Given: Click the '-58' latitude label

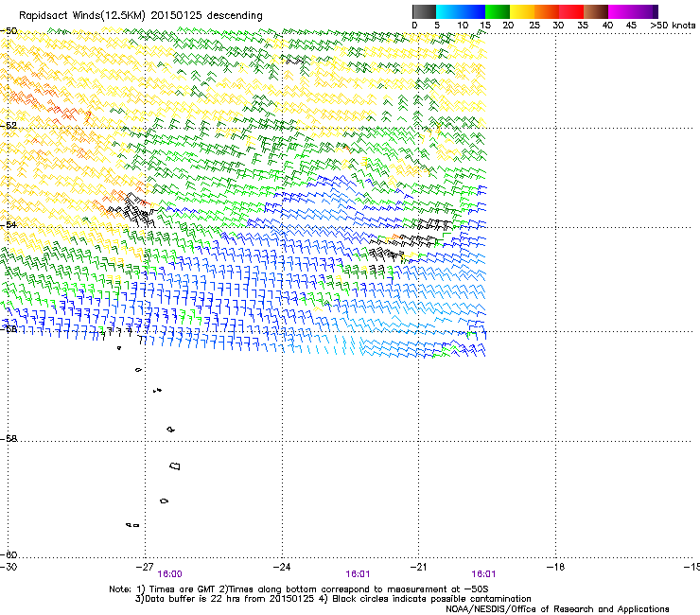Looking at the screenshot, I should coord(9,439).
